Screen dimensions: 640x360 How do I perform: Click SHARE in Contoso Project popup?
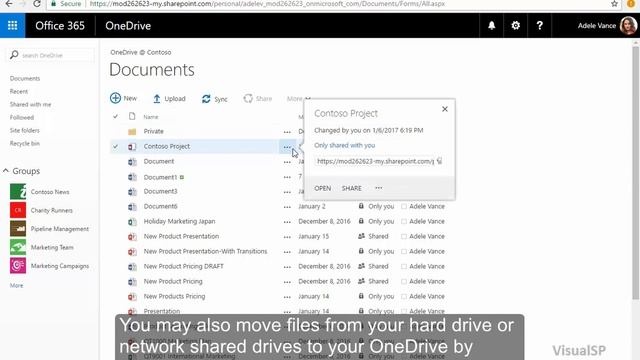[351, 188]
